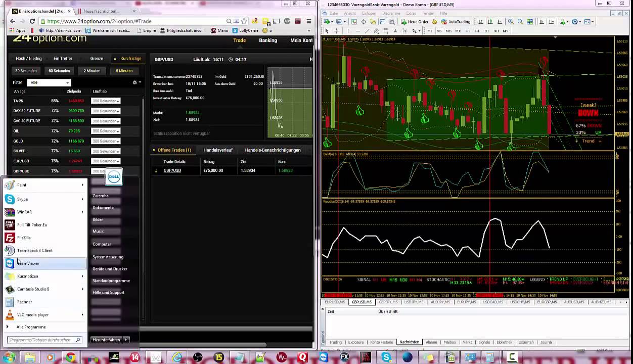
Task: Open the Banking page link
Action: coord(268,40)
